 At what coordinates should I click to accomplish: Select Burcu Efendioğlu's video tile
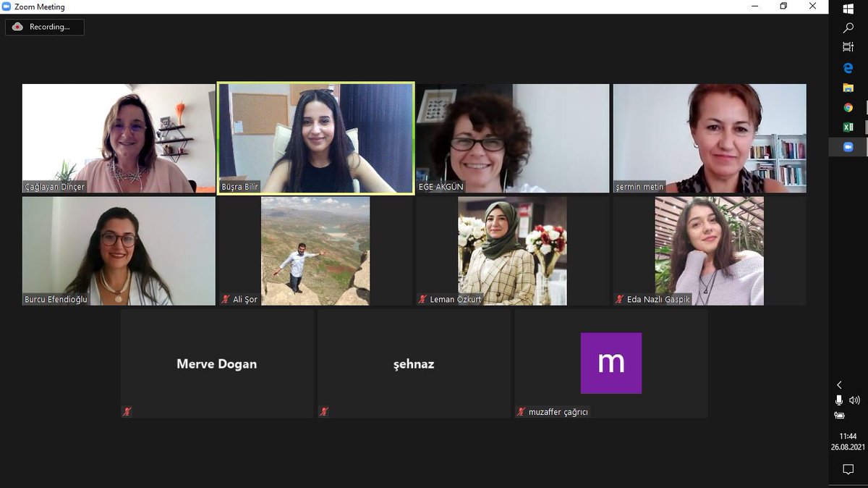tap(119, 251)
